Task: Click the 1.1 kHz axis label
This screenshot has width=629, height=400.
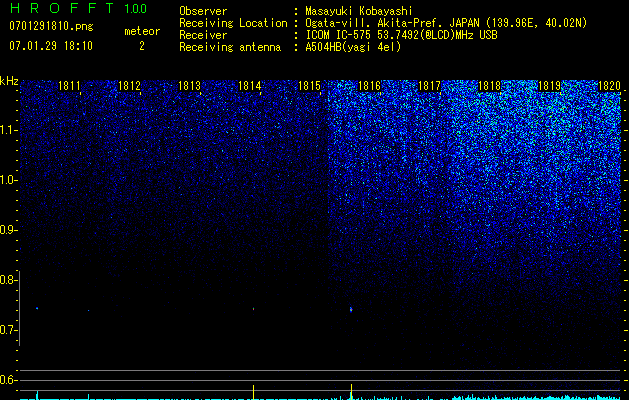Action: 8,130
